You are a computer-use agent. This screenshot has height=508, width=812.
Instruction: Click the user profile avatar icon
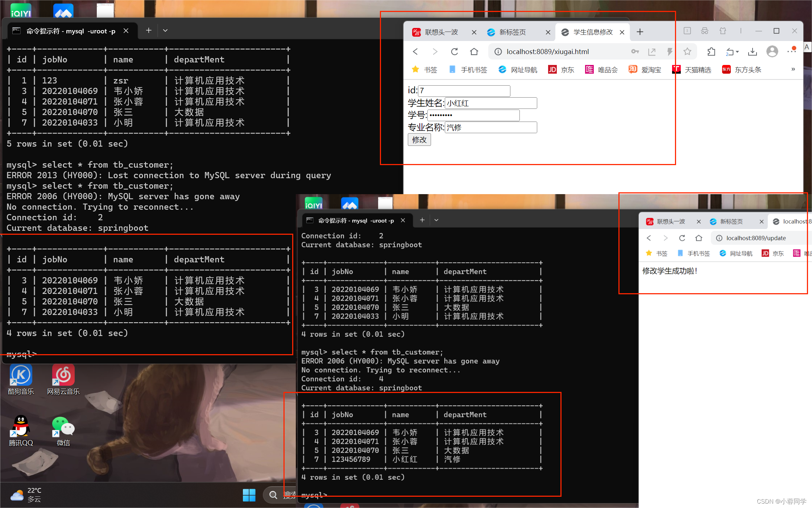[772, 52]
